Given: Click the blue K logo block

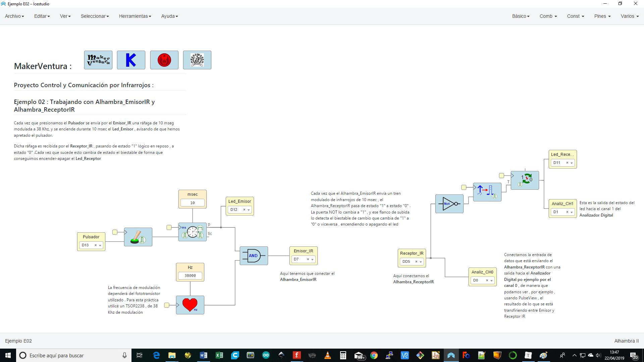Looking at the screenshot, I should 131,60.
